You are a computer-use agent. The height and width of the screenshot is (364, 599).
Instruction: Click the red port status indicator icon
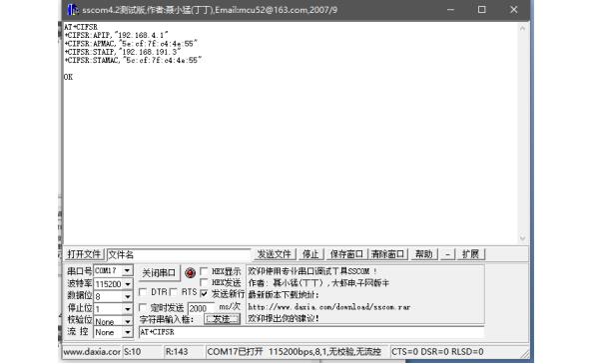[190, 272]
